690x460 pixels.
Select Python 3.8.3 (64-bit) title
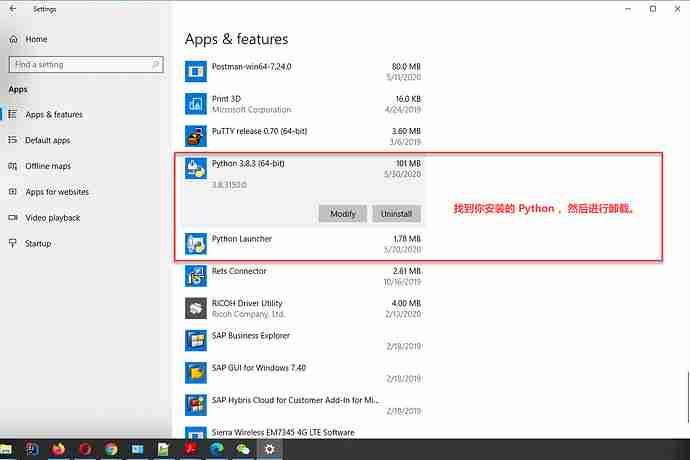point(248,163)
